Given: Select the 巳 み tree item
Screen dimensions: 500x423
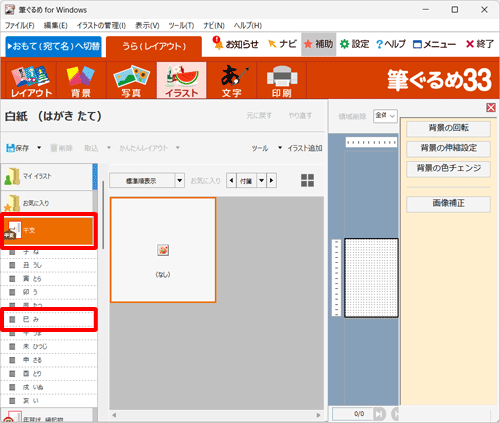Looking at the screenshot, I should (x=49, y=319).
